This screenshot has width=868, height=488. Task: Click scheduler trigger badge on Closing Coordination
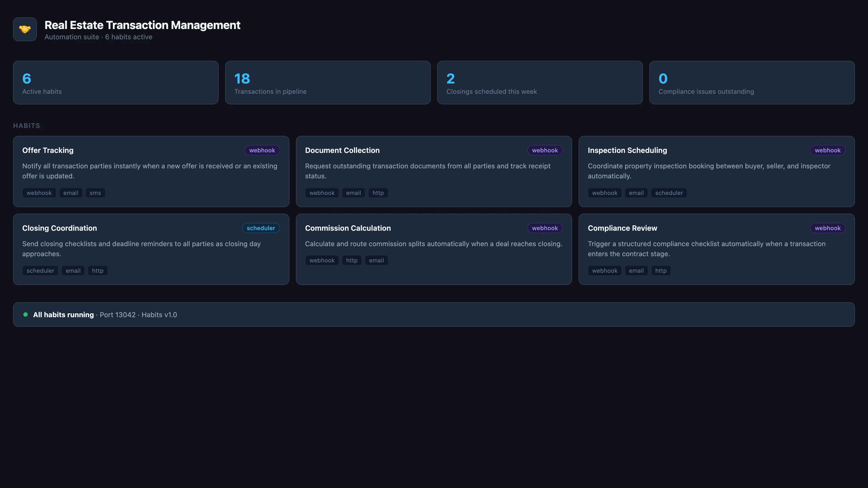pos(261,228)
